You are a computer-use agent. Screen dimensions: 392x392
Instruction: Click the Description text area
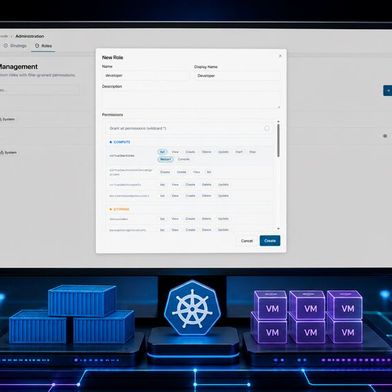pos(191,100)
